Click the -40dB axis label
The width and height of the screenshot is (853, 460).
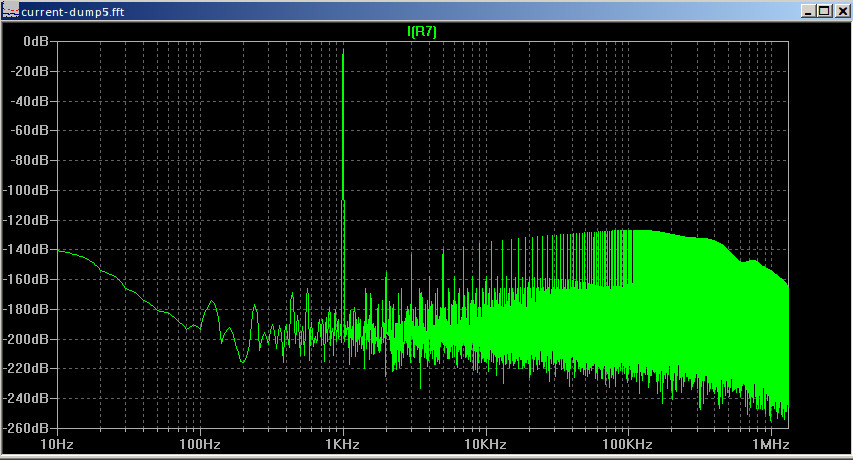click(30, 101)
